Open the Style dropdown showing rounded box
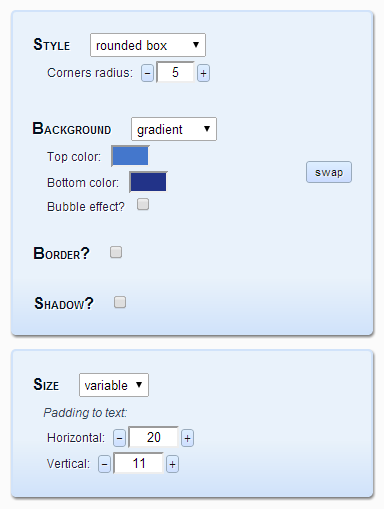The height and width of the screenshot is (509, 384). tap(148, 45)
